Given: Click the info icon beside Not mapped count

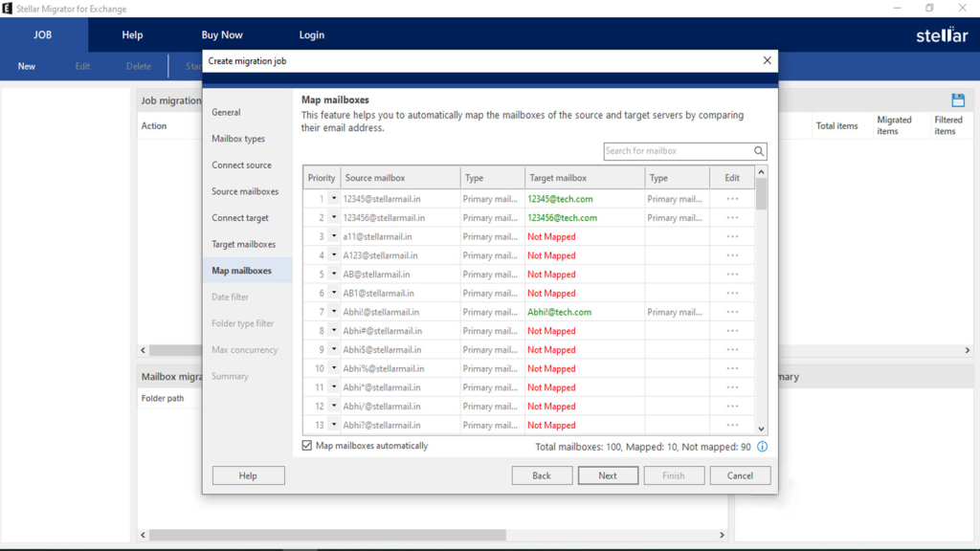Looking at the screenshot, I should [763, 447].
